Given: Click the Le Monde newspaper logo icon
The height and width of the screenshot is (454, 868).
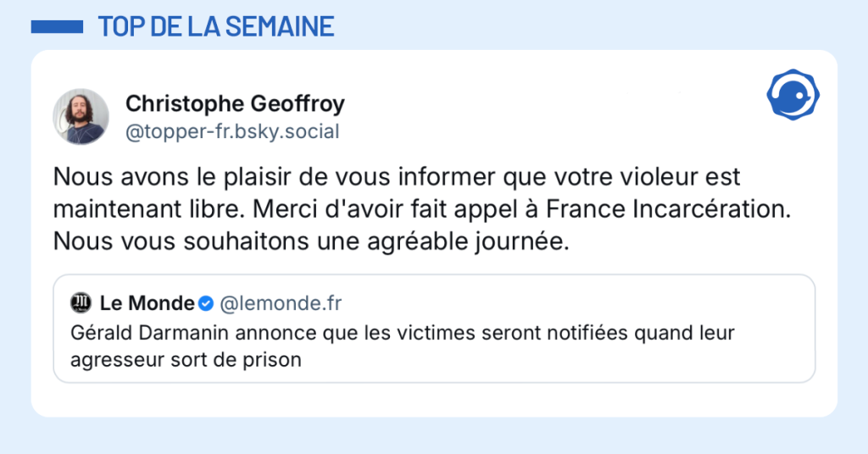Looking at the screenshot, I should point(81,302).
